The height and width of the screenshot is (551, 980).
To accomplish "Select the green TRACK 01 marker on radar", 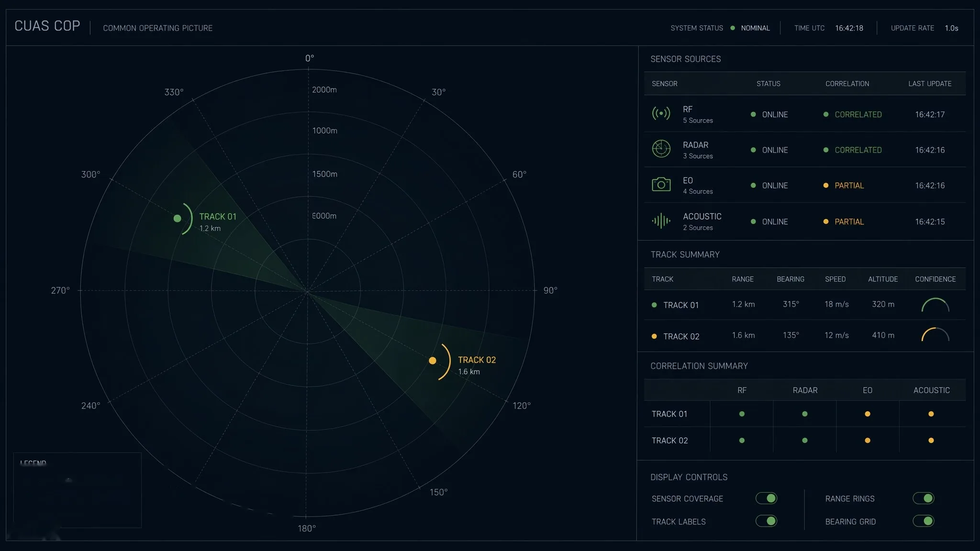I will coord(177,219).
